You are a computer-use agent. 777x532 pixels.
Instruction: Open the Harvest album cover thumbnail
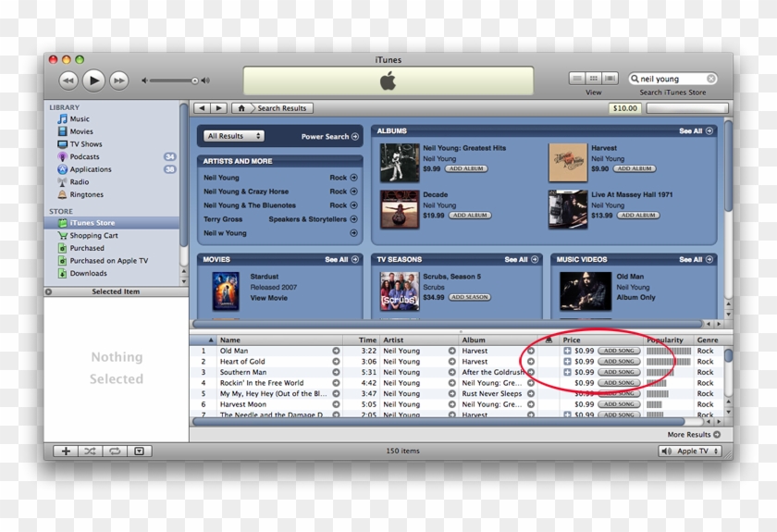tap(568, 163)
